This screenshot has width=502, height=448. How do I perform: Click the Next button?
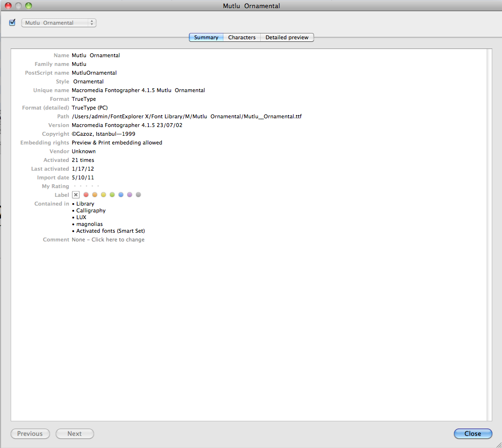[75, 433]
